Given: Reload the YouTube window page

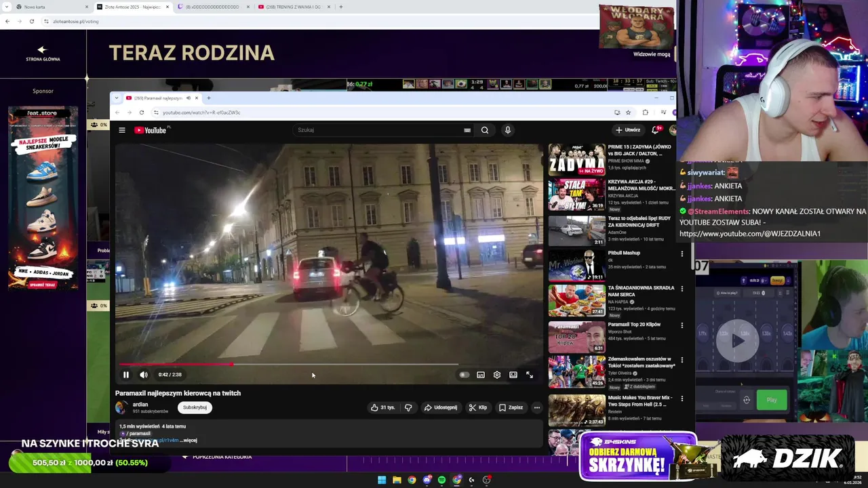Looking at the screenshot, I should (x=141, y=113).
